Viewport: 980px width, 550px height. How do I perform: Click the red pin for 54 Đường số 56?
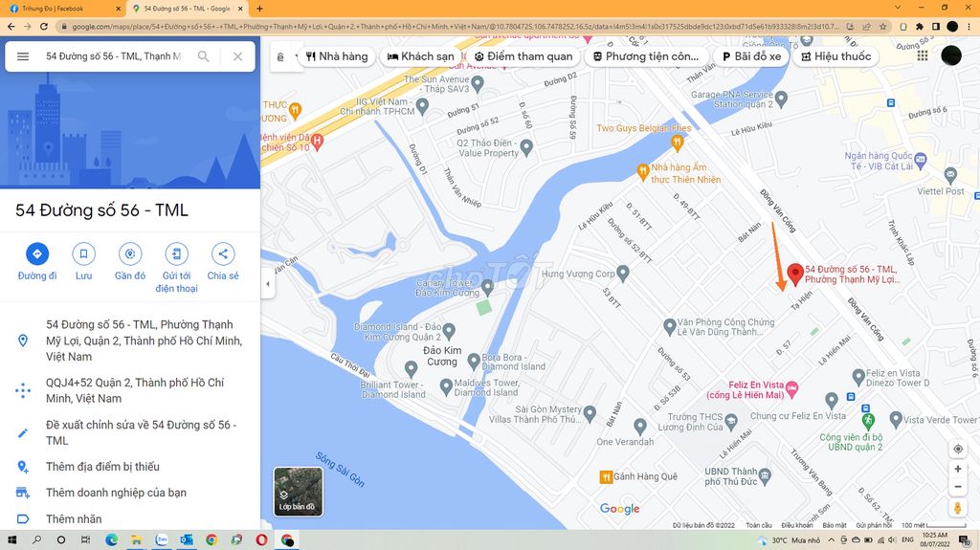click(x=795, y=275)
